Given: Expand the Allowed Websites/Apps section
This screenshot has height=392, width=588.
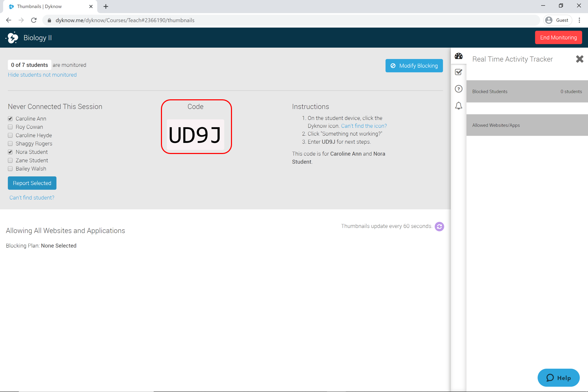Looking at the screenshot, I should [x=527, y=125].
